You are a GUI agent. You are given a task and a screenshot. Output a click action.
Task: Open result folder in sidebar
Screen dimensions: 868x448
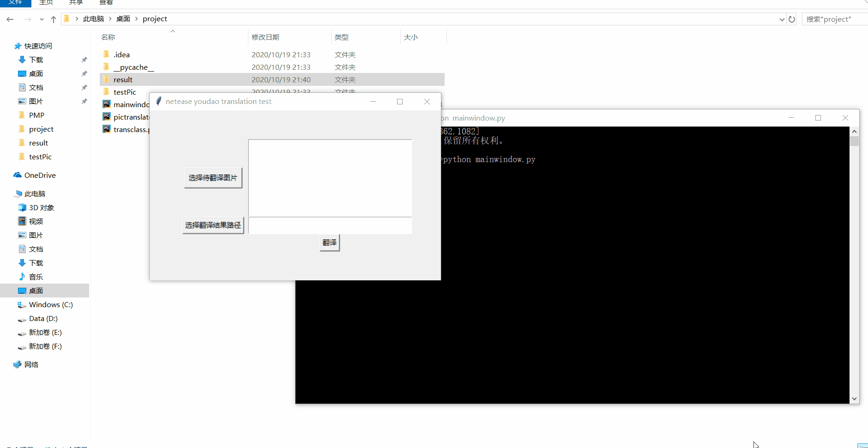[x=38, y=143]
